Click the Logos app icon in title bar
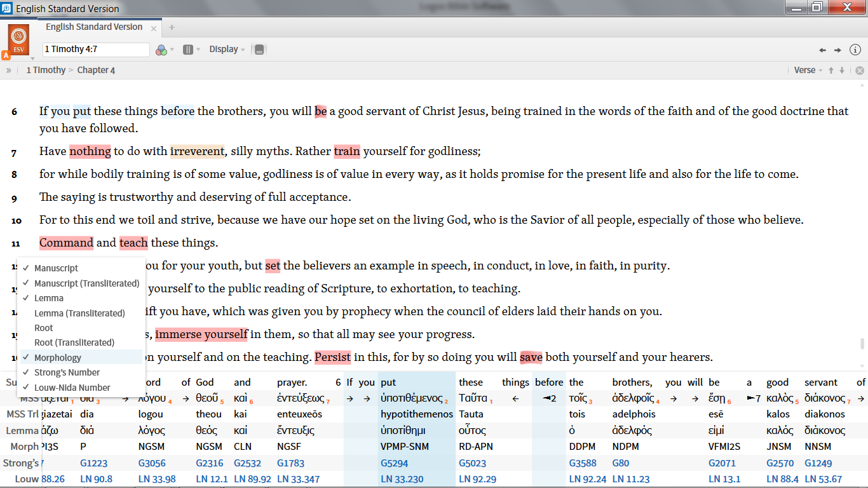 pyautogui.click(x=6, y=8)
